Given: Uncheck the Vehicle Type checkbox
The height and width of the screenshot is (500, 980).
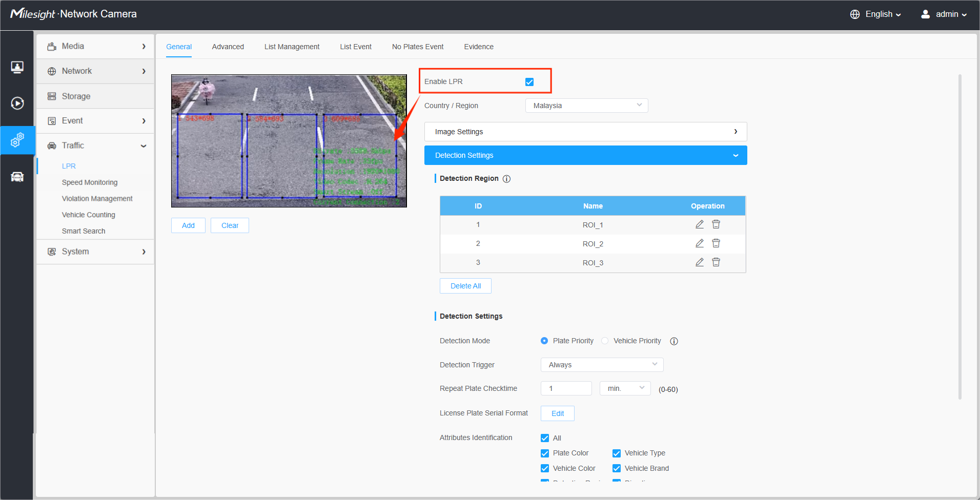Looking at the screenshot, I should [x=617, y=453].
